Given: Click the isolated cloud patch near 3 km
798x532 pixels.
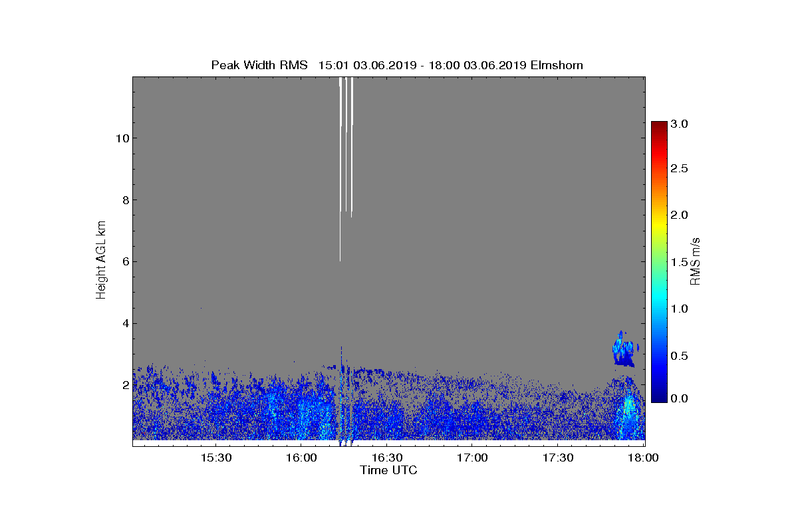Looking at the screenshot, I should click(x=625, y=349).
